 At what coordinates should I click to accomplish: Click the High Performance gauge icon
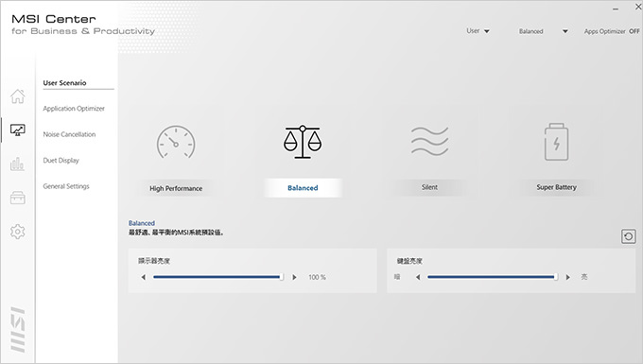click(x=176, y=142)
